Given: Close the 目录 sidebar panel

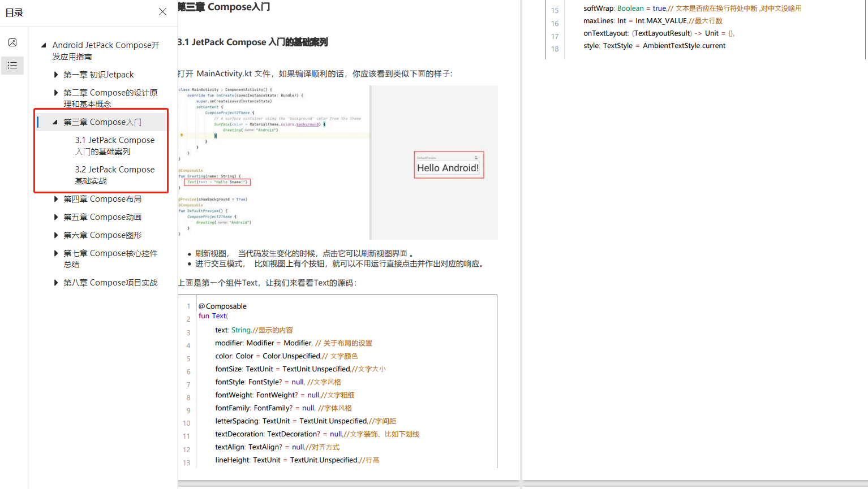Looking at the screenshot, I should pyautogui.click(x=162, y=12).
